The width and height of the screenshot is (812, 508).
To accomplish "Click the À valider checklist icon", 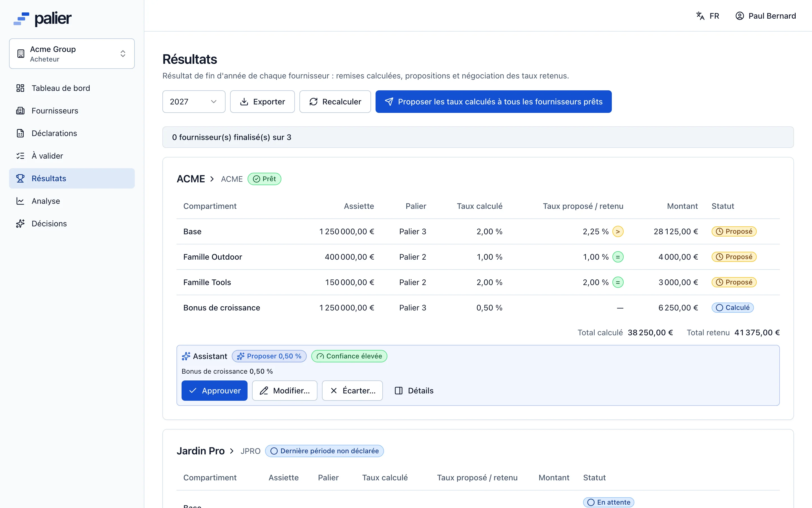I will 20,156.
